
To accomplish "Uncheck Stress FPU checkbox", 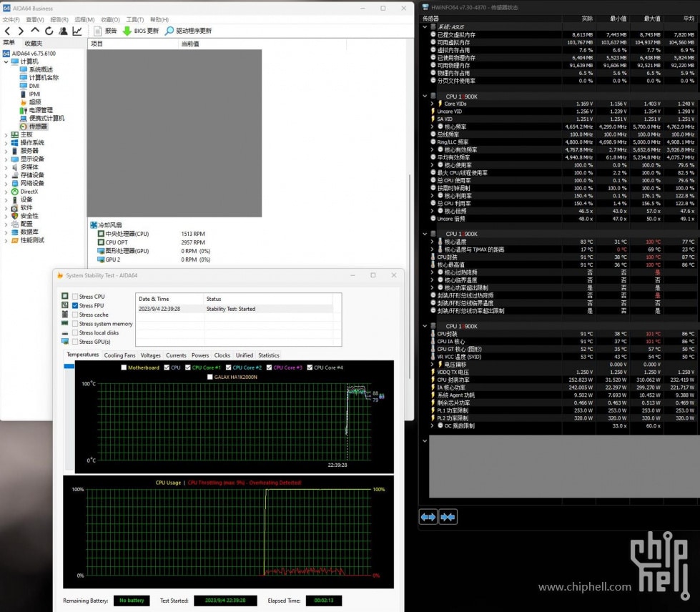I will (75, 305).
